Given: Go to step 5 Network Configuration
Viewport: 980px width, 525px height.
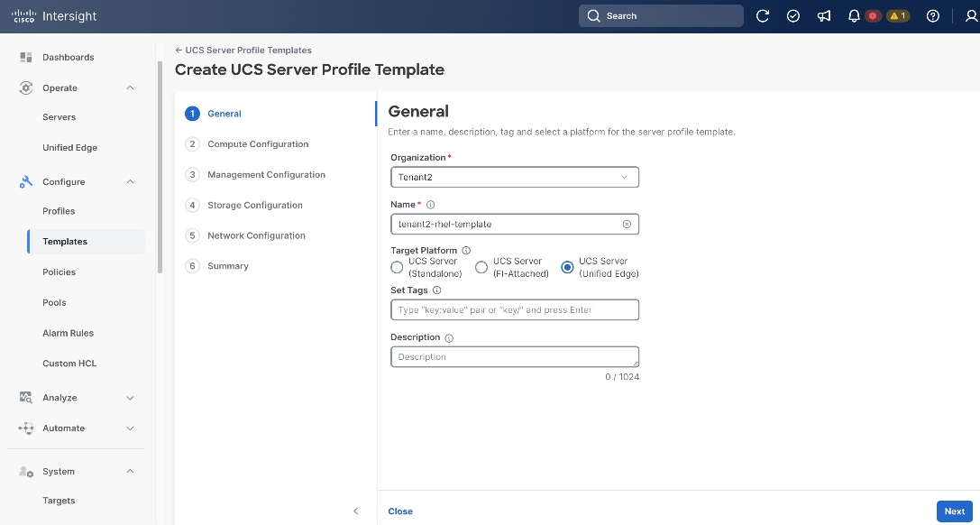Looking at the screenshot, I should (x=245, y=235).
